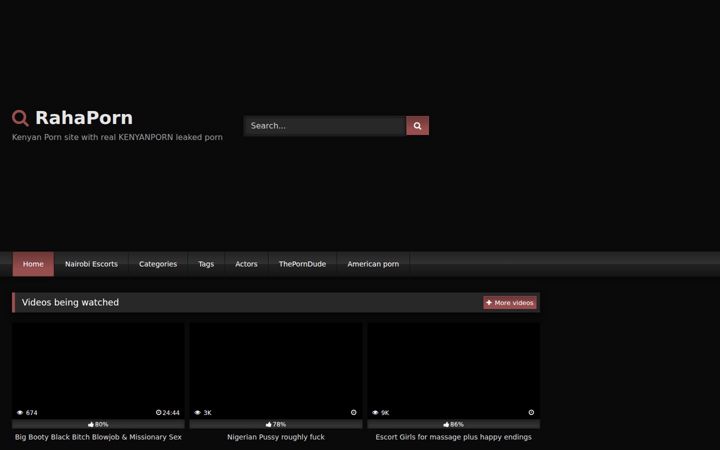The height and width of the screenshot is (450, 720).
Task: Click the eye icon showing 9K views
Action: 375,413
